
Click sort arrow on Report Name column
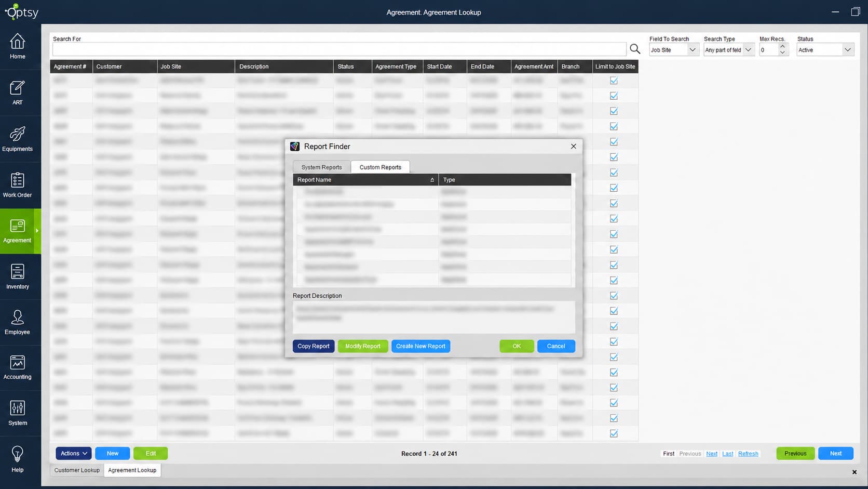pos(432,180)
